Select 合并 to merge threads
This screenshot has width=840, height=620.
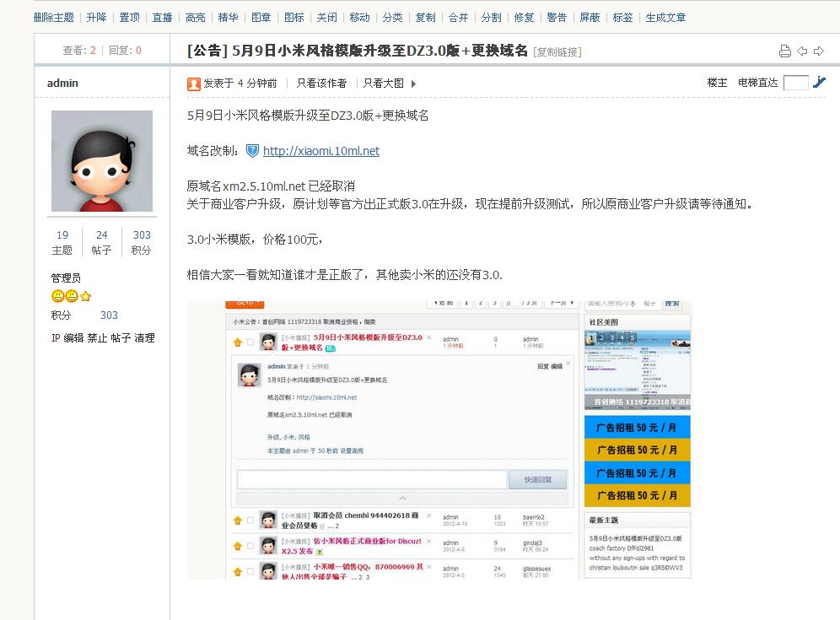(459, 18)
